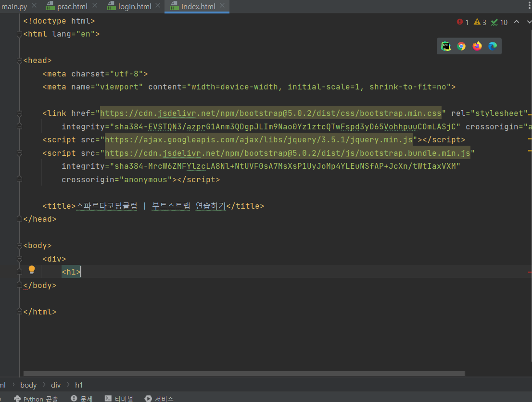Open the Services (서비스) tool window
This screenshot has width=532, height=402.
click(159, 399)
